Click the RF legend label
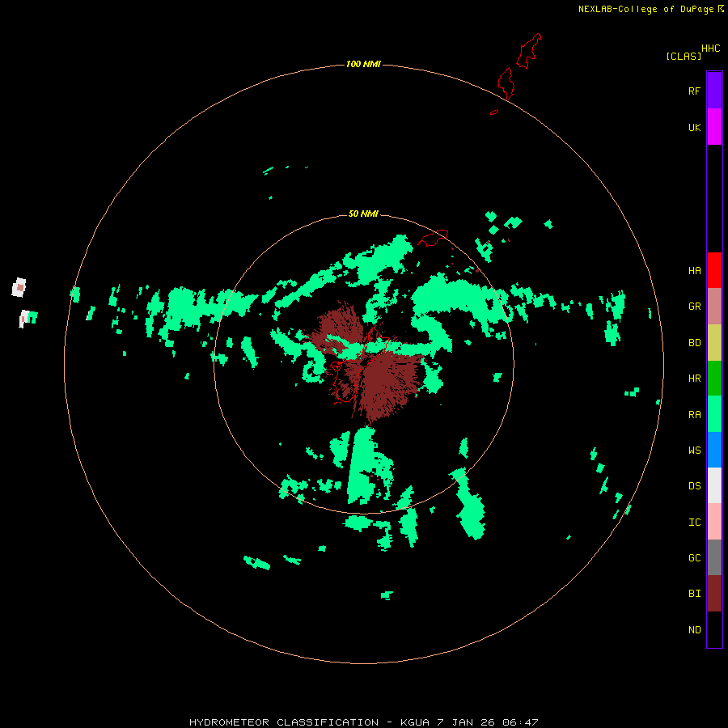 pyautogui.click(x=694, y=91)
